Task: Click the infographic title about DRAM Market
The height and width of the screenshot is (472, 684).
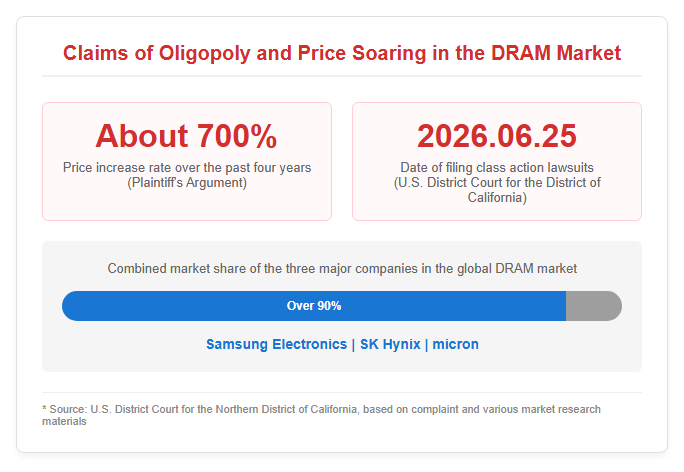Action: (342, 53)
